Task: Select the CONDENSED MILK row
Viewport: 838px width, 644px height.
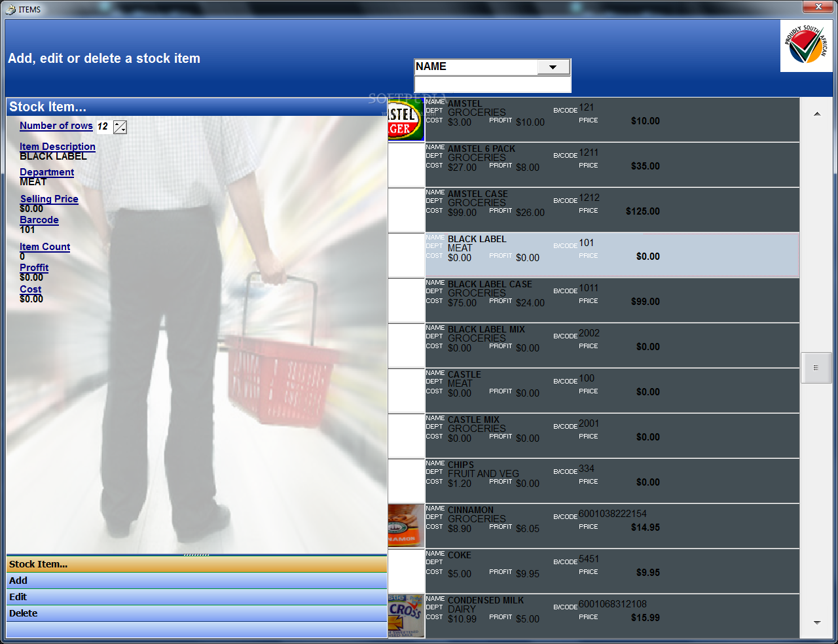Action: click(612, 617)
